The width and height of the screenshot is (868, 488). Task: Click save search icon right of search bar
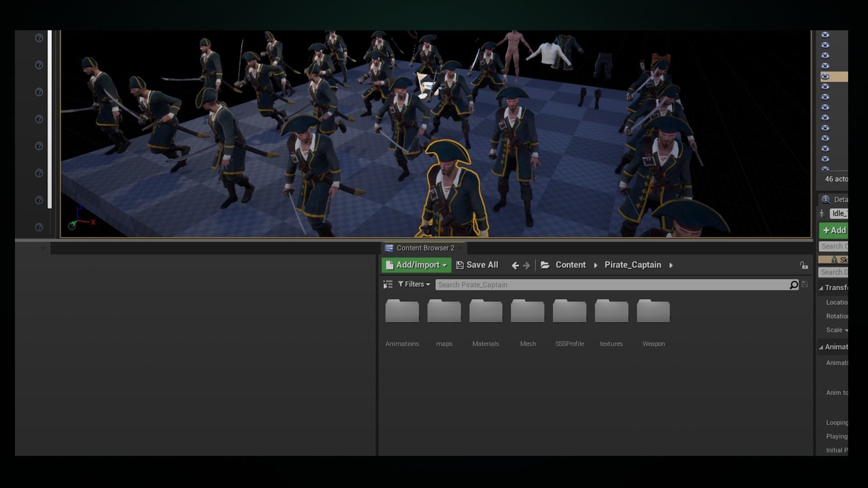point(805,284)
